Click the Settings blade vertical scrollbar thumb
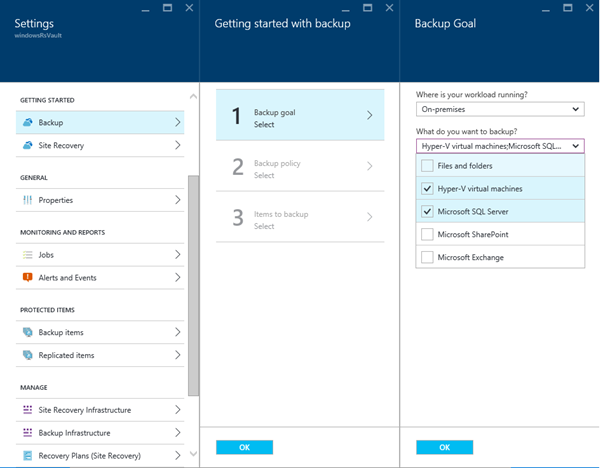Viewport: 610px width, 468px height. pyautogui.click(x=193, y=286)
